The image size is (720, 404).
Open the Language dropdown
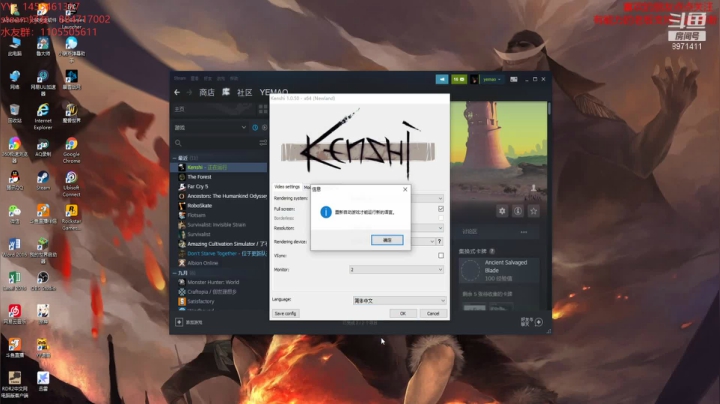point(399,301)
